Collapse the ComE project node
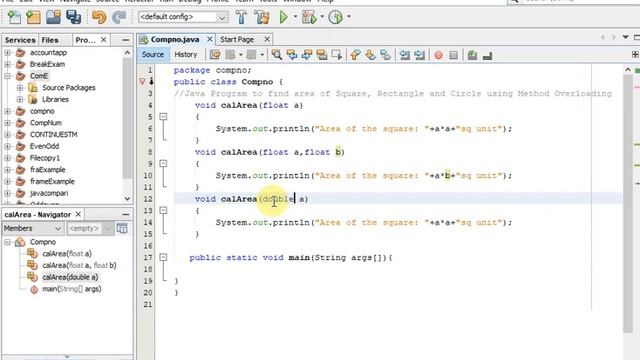Viewport: 640px width, 360px height. [x=7, y=76]
